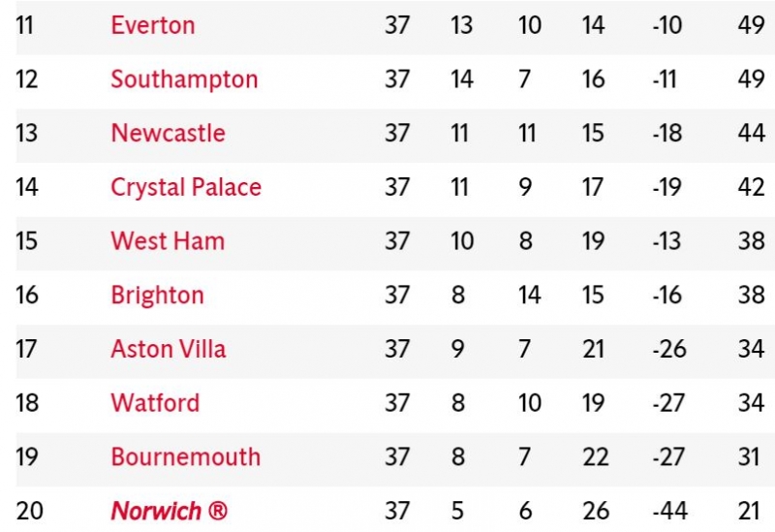Click Newcastle's 44 points value
Viewport: 775px width, 532px height.
(x=751, y=133)
